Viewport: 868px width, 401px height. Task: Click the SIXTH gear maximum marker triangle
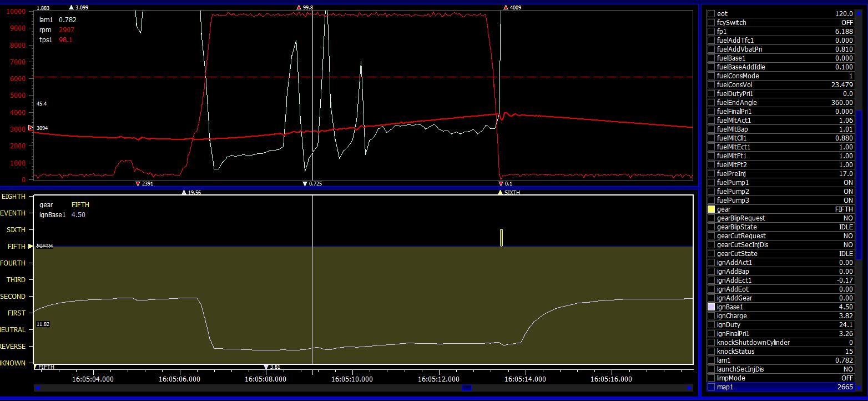tap(500, 193)
